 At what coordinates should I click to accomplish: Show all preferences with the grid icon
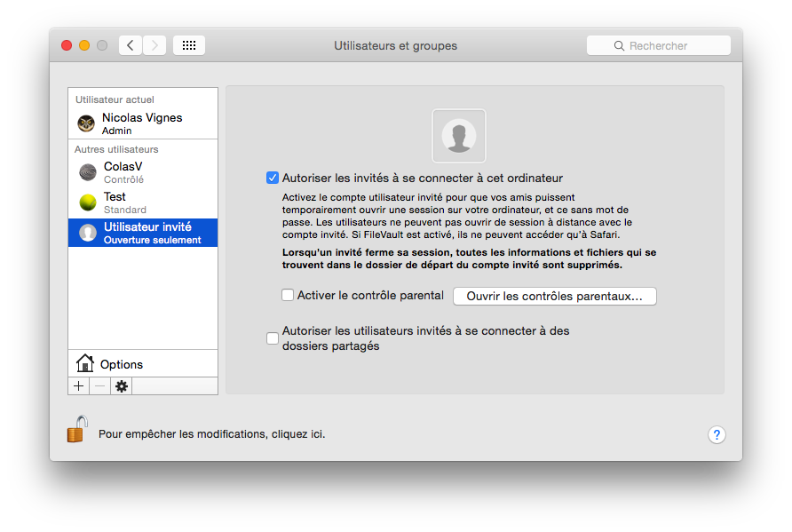pos(189,45)
